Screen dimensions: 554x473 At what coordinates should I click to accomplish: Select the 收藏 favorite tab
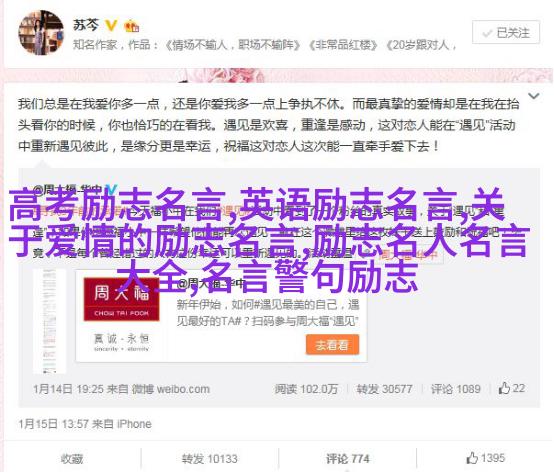coord(72,459)
